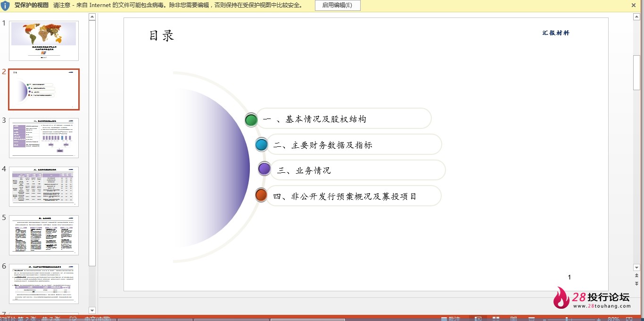Switch to Slide Sorter view

496,319
